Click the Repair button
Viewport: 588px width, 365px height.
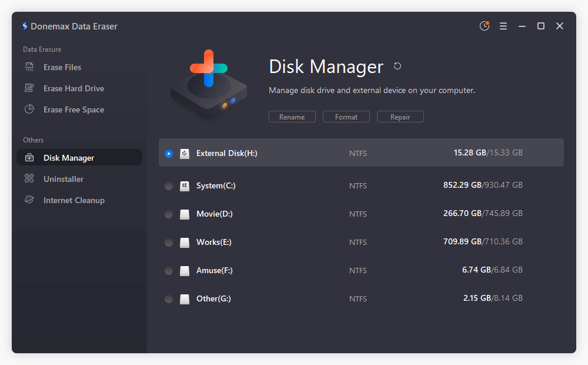pyautogui.click(x=400, y=117)
